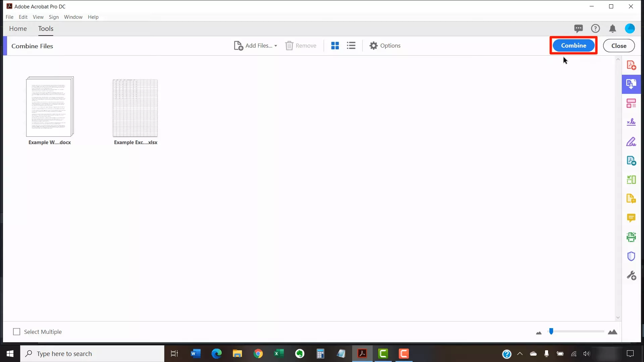
Task: Drag the zoom level slider
Action: pos(551,331)
